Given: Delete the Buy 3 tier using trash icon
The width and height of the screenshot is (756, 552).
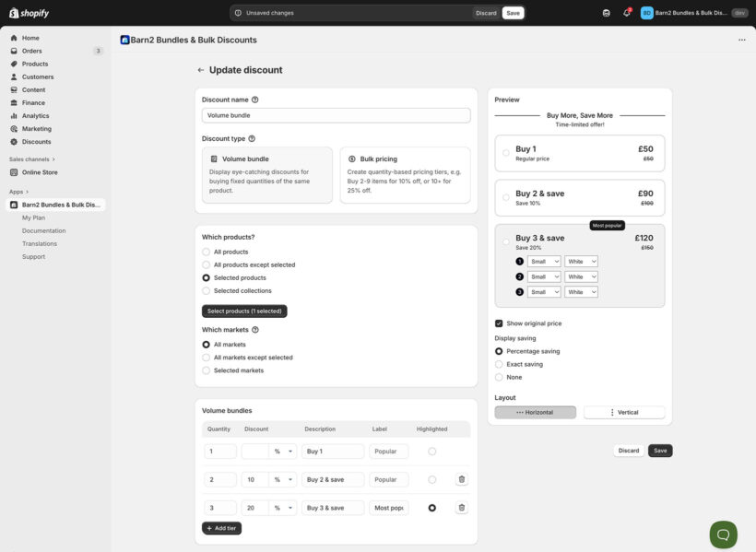Looking at the screenshot, I should (461, 506).
